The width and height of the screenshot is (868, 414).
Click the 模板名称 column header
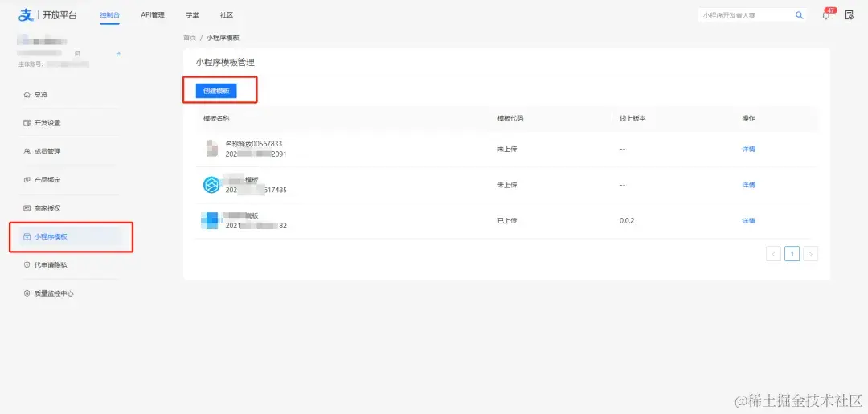pyautogui.click(x=216, y=118)
